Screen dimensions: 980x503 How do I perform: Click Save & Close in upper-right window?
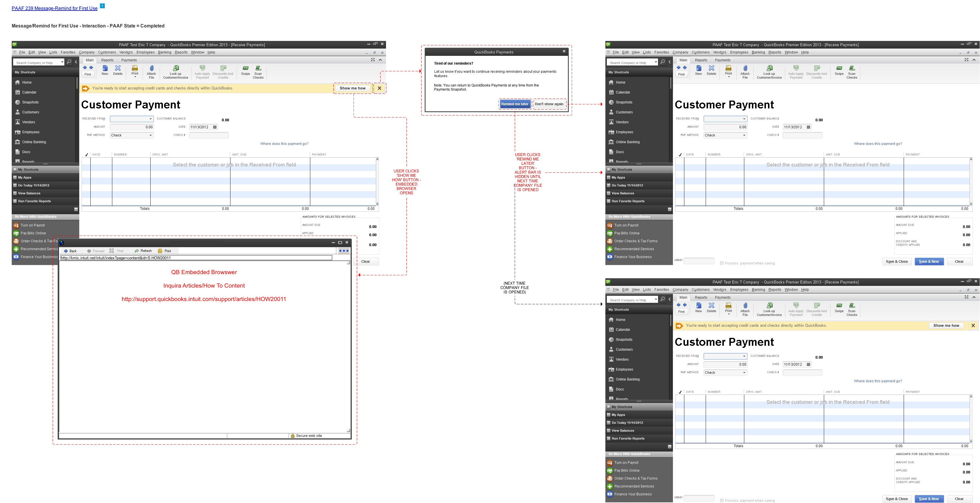click(897, 262)
